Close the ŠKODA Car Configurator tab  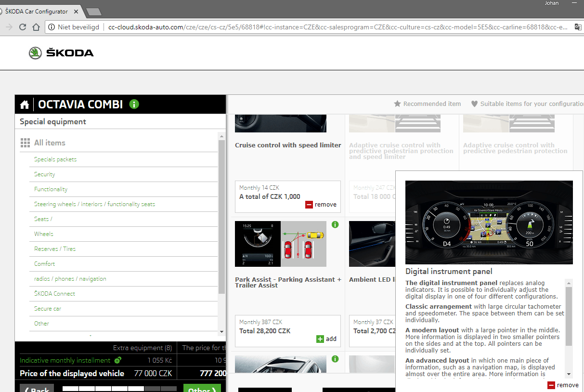pyautogui.click(x=76, y=11)
